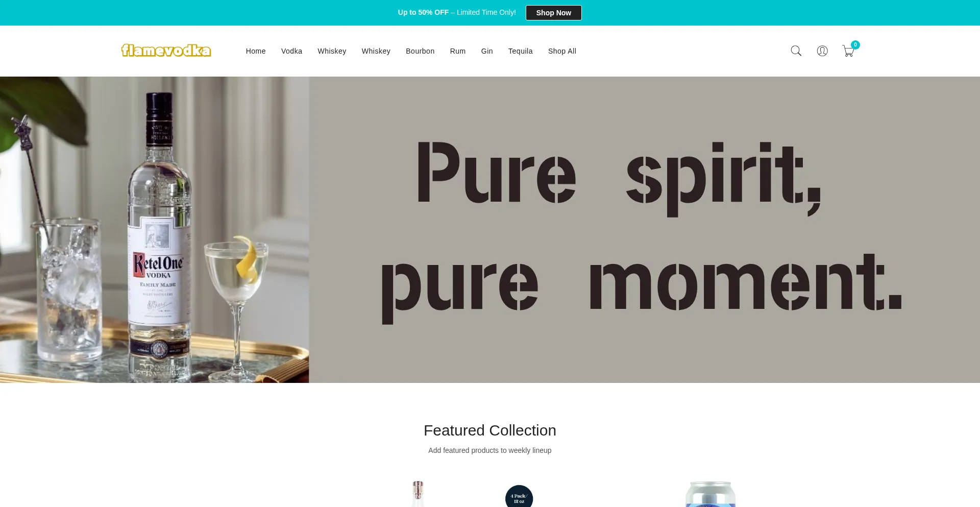
Task: Open the silver can product thumbnail
Action: [710, 494]
